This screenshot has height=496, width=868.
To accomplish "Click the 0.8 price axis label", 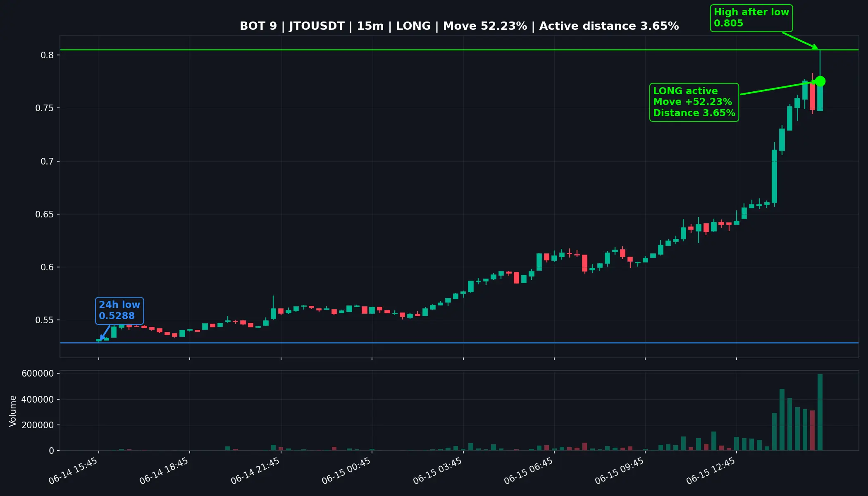I will tap(47, 55).
